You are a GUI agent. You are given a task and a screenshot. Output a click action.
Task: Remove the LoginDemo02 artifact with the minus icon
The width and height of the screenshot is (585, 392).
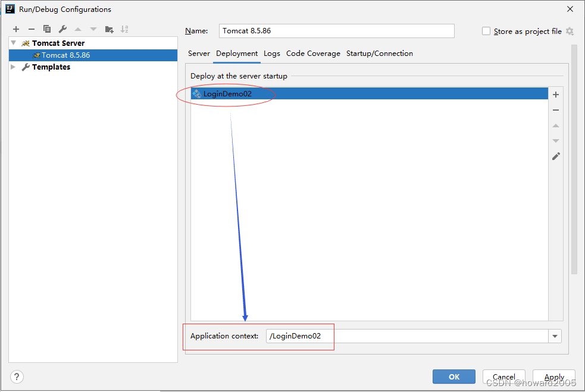coord(555,110)
